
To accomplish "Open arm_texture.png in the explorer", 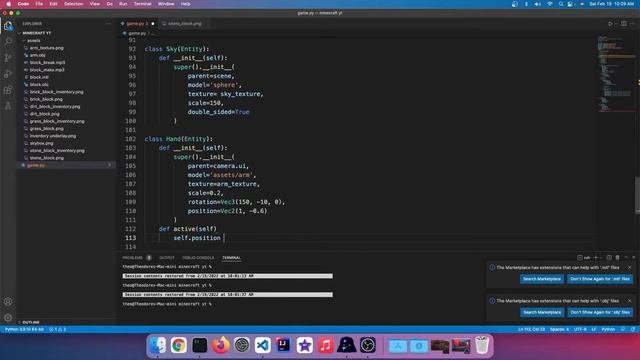I will pyautogui.click(x=47, y=48).
